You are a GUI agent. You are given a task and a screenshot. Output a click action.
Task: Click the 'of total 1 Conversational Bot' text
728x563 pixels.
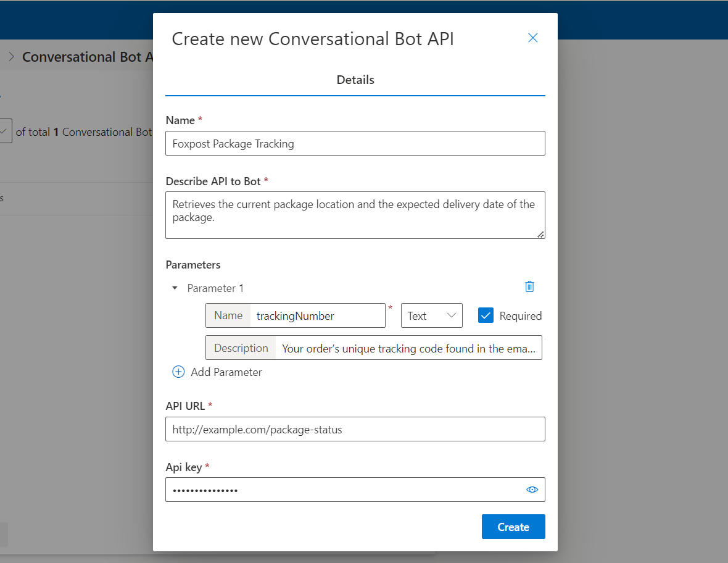point(83,132)
